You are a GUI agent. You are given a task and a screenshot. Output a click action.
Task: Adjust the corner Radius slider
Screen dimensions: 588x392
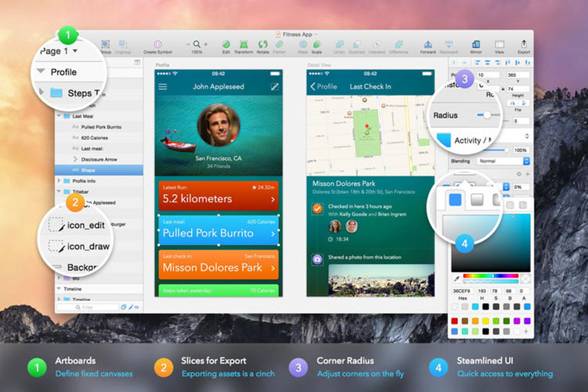488,115
